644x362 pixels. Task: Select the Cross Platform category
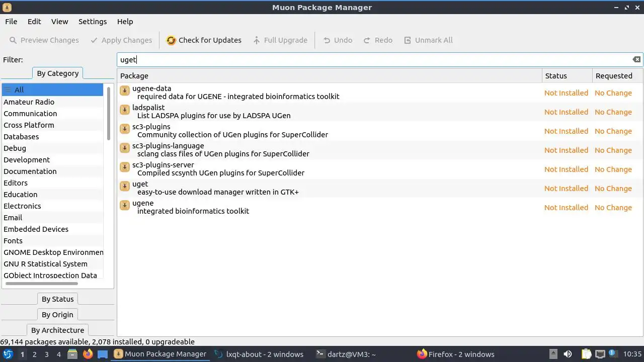(52, 125)
